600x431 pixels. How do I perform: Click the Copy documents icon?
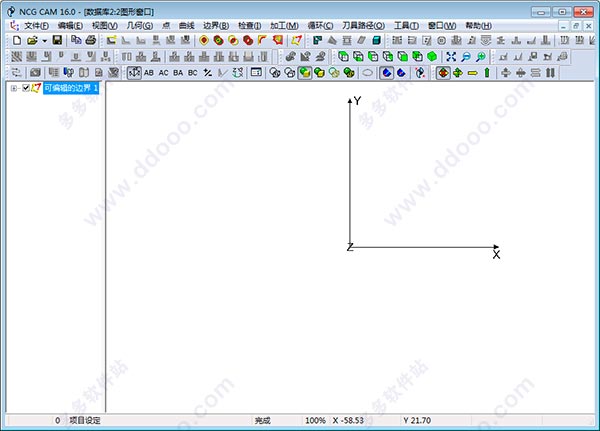click(x=76, y=40)
